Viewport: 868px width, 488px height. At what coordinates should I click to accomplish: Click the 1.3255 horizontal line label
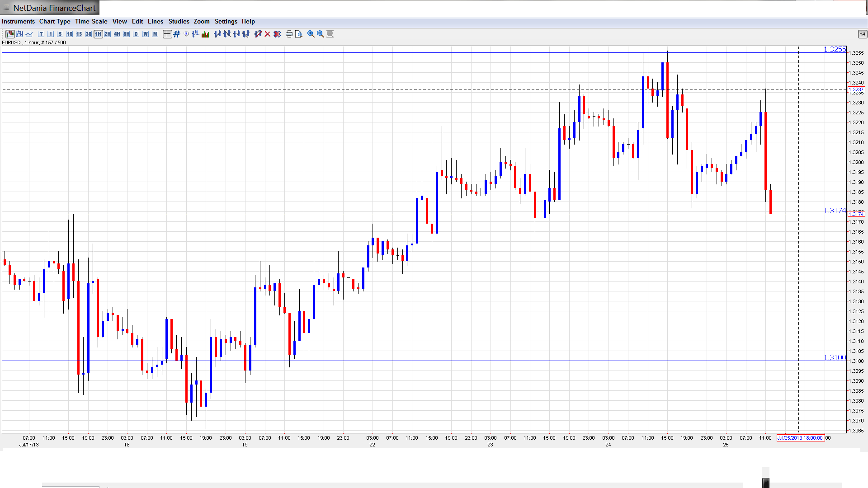(x=834, y=49)
